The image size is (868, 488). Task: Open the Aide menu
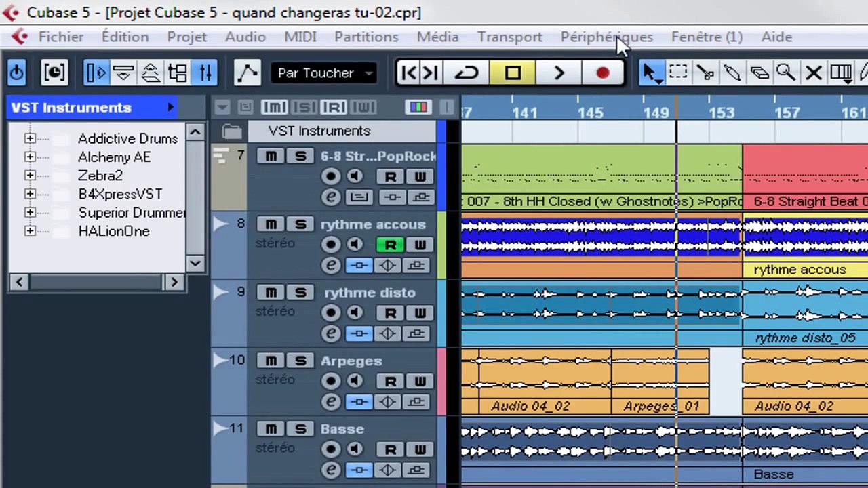(776, 37)
